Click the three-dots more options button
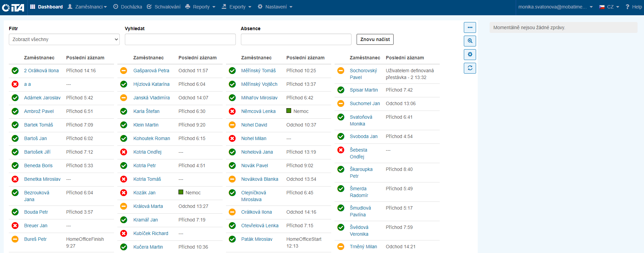Image resolution: width=644 pixels, height=253 pixels. click(x=470, y=27)
